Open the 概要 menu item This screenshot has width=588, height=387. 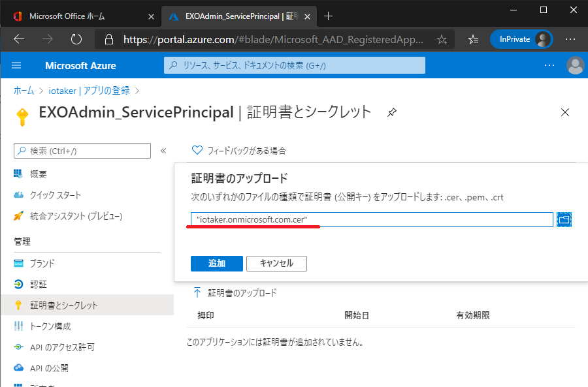click(x=38, y=174)
